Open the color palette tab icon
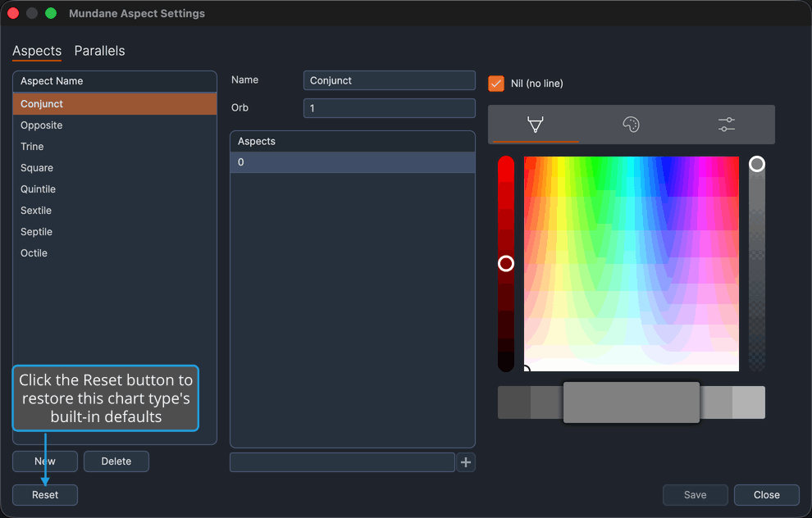Viewport: 812px width, 518px height. tap(631, 125)
